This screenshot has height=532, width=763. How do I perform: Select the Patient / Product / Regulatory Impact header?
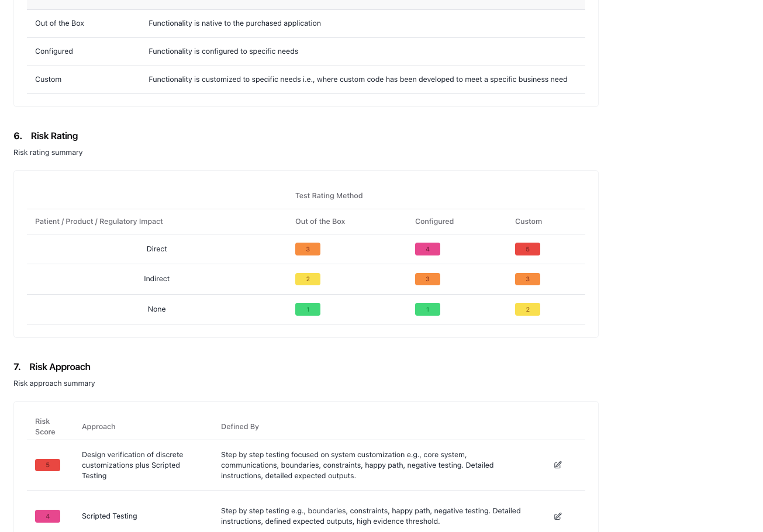pyautogui.click(x=99, y=222)
